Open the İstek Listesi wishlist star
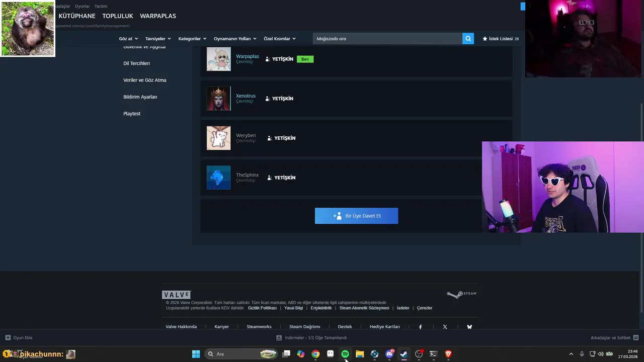This screenshot has height=362, width=644. pos(485,39)
